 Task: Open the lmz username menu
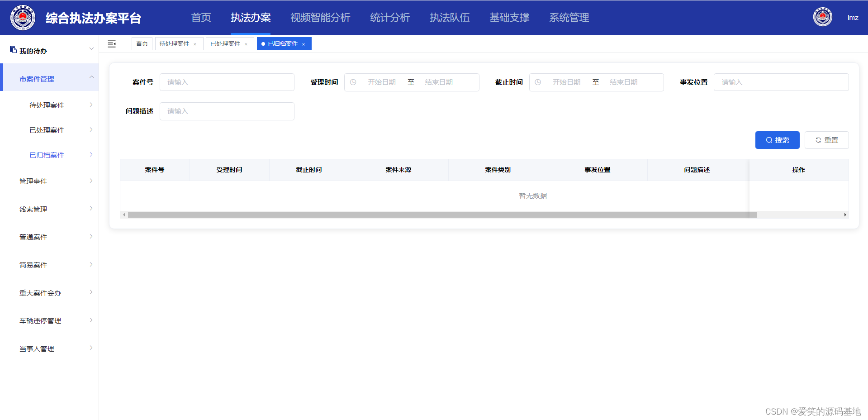click(x=853, y=18)
